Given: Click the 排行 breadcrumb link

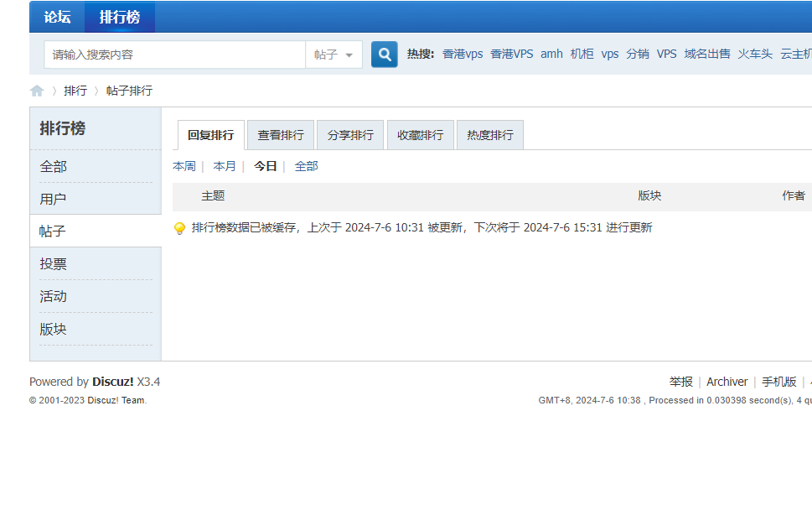Looking at the screenshot, I should pos(75,91).
